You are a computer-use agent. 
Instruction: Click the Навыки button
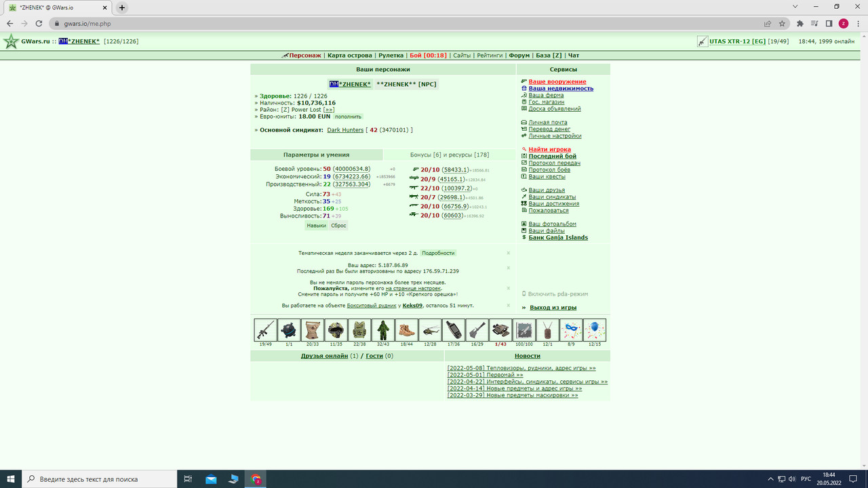pos(316,226)
